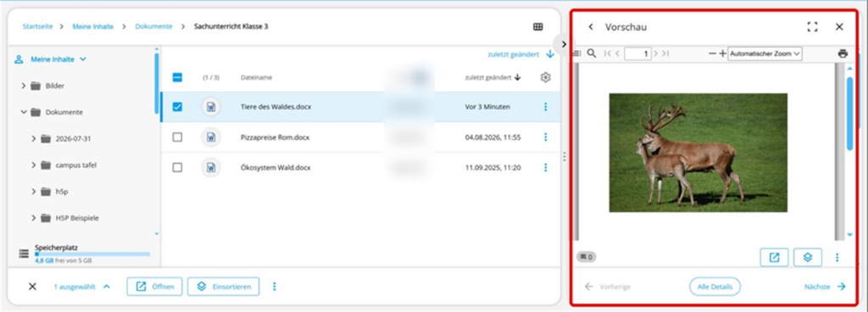
Task: Uncheck Tiere des Waldes.docx checkbox
Action: click(x=177, y=107)
